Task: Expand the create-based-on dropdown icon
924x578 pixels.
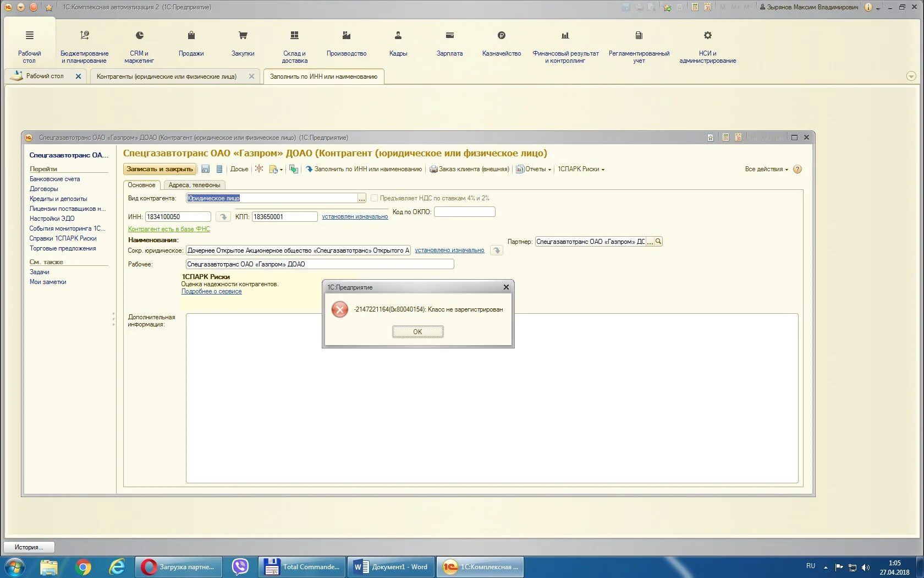Action: 276,169
